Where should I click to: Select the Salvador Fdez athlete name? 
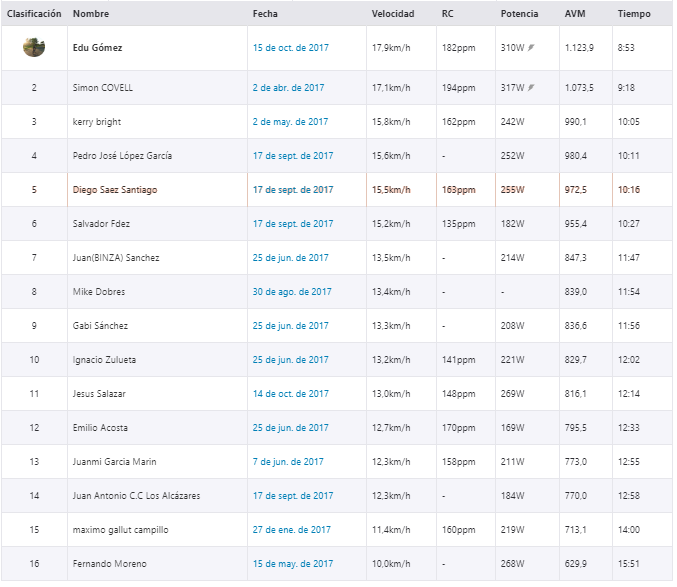coord(101,224)
